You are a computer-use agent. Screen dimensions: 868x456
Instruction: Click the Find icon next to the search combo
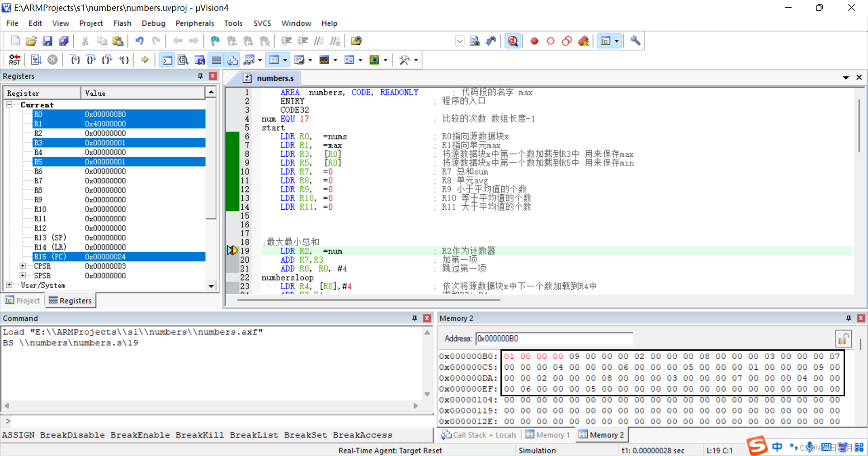[474, 41]
